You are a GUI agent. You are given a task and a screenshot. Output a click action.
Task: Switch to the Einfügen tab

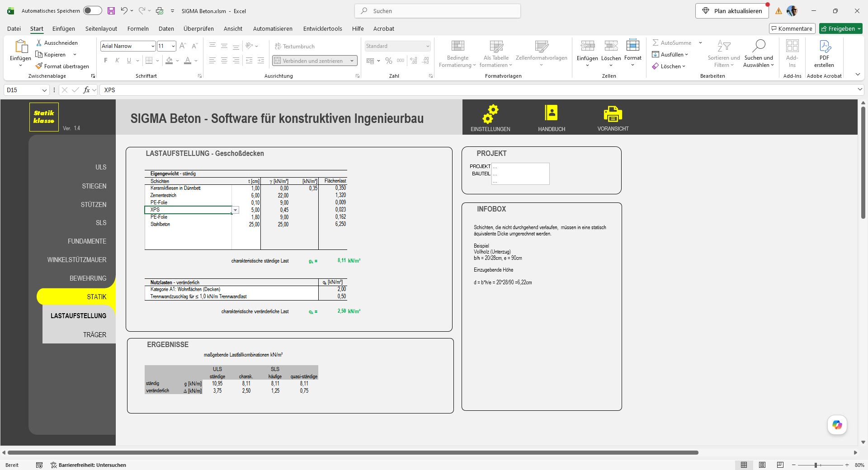point(64,28)
